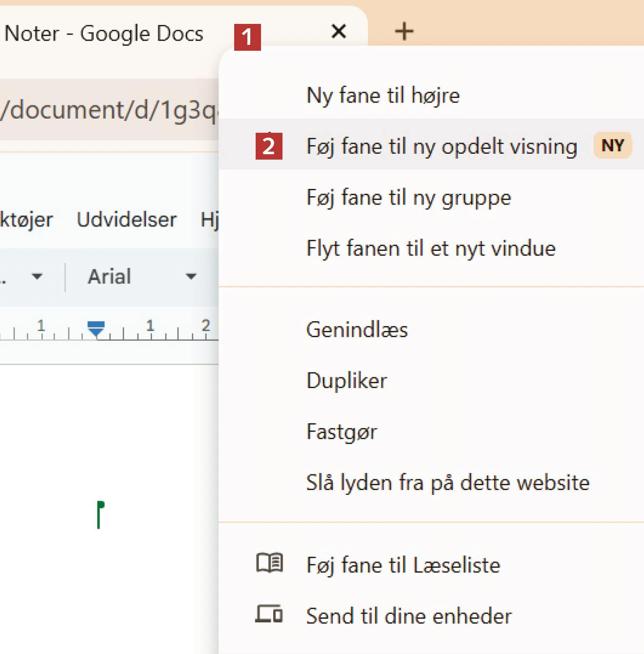The height and width of the screenshot is (654, 644).
Task: Expand the Arial font dropdown
Action: click(141, 277)
